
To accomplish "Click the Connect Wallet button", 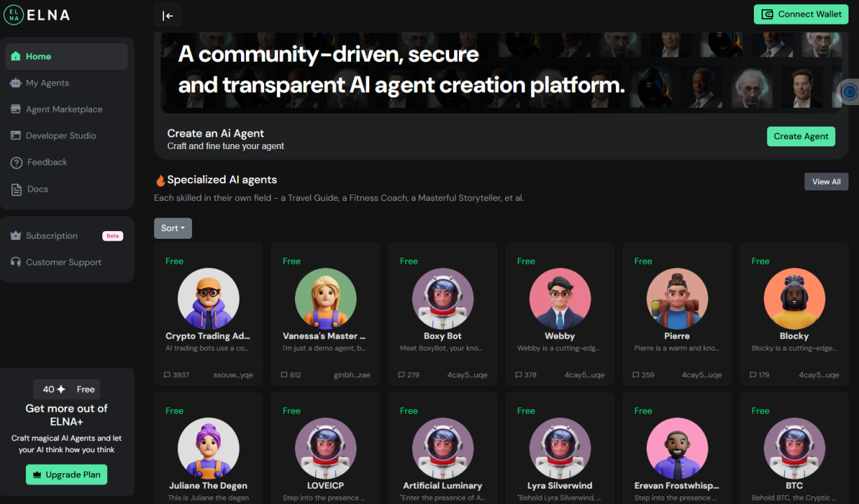I will point(801,14).
